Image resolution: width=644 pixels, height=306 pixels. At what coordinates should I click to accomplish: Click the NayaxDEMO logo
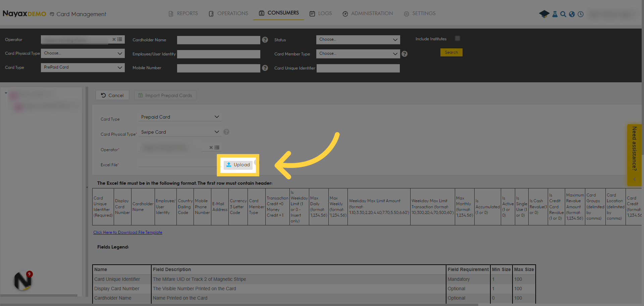point(24,14)
